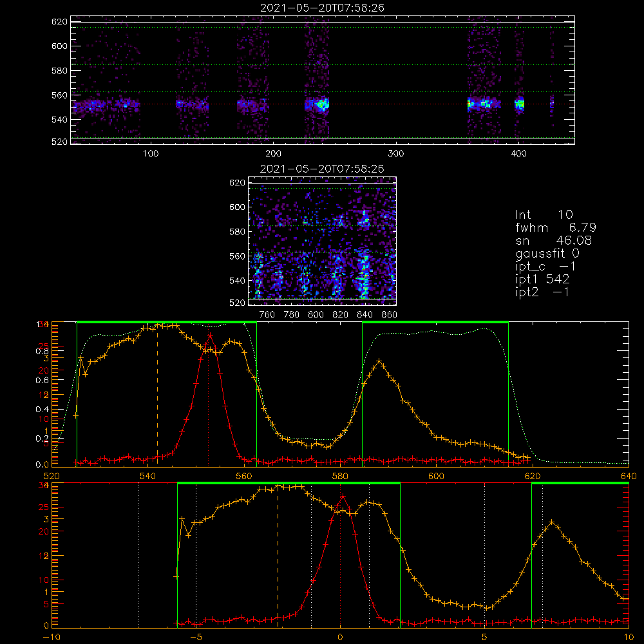Click y-axis label 600 of the top spectrogram
644x644 pixels.
pos(59,46)
